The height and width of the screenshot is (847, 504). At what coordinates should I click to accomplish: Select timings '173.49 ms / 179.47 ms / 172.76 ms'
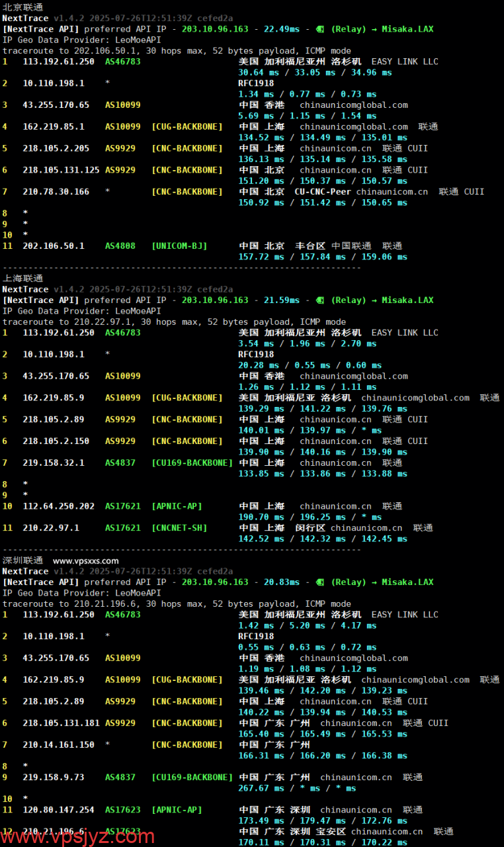point(323,821)
